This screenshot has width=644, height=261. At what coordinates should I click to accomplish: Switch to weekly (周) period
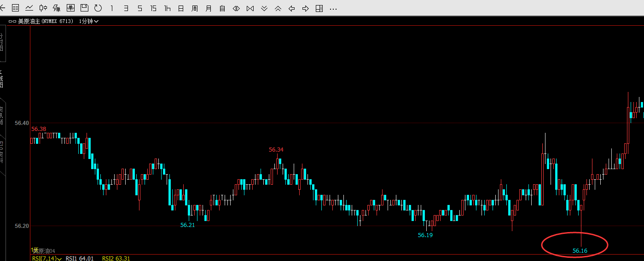click(195, 8)
